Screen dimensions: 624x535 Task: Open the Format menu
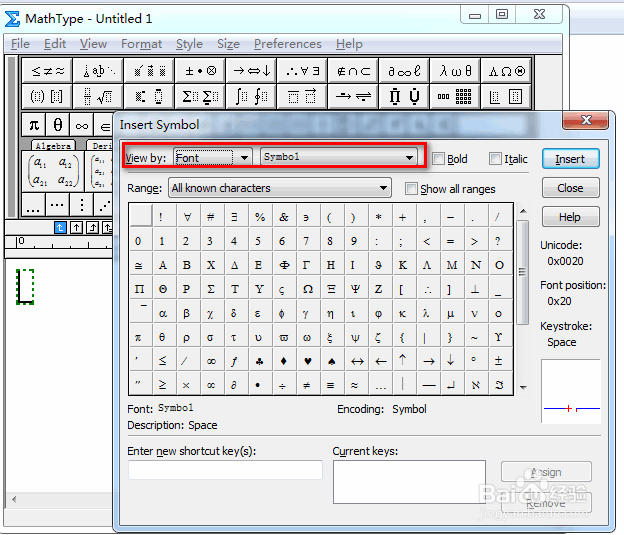coord(142,44)
